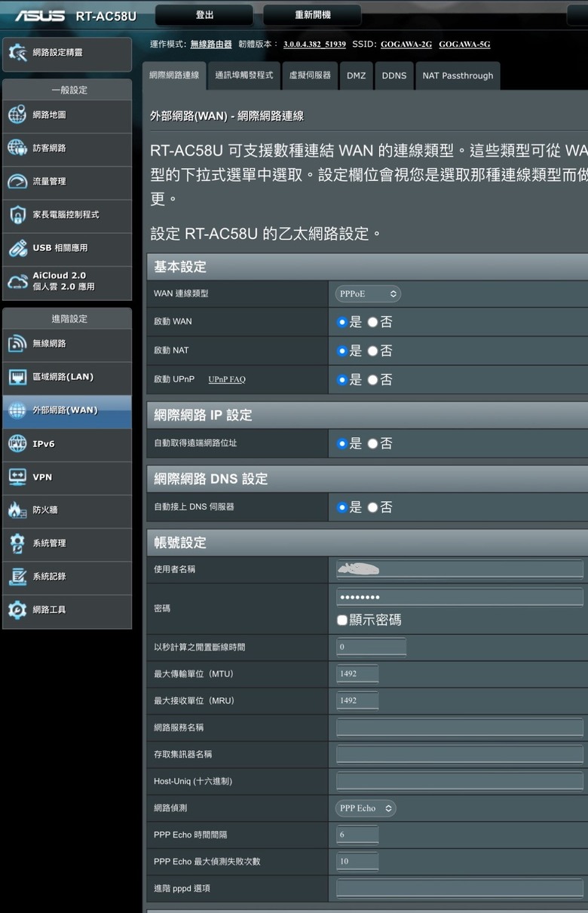
Task: Select 是 for 啟動 UPnP
Action: pyautogui.click(x=341, y=379)
